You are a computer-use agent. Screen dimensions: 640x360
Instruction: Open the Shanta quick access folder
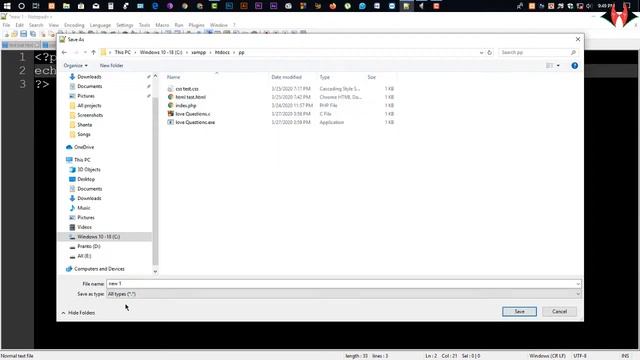pyautogui.click(x=84, y=124)
